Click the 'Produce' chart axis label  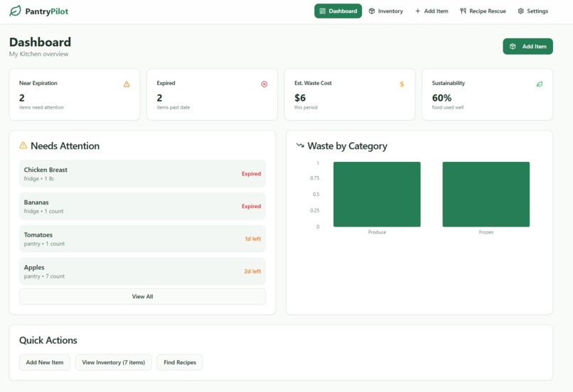[x=377, y=232]
